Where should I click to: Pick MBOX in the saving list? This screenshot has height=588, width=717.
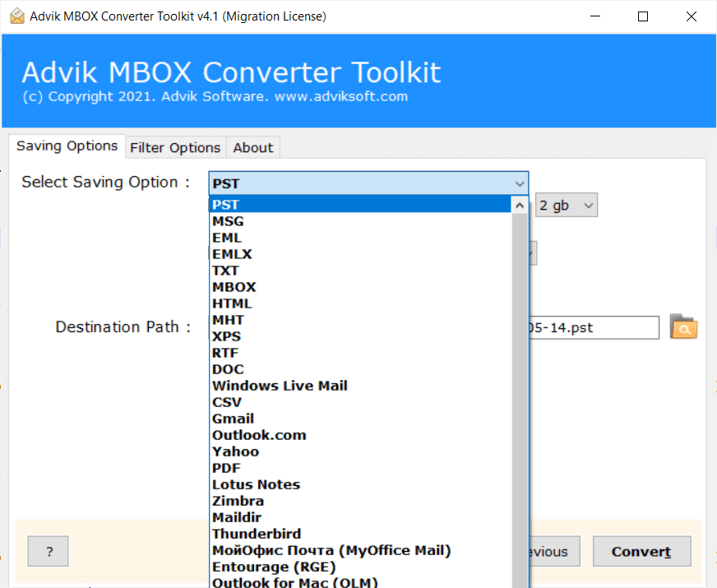tap(360, 287)
